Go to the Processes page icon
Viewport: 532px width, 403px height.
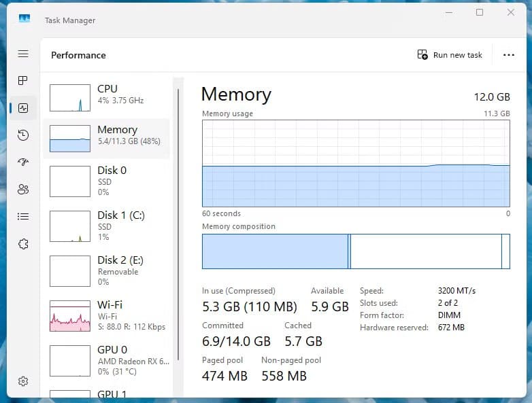coord(22,81)
